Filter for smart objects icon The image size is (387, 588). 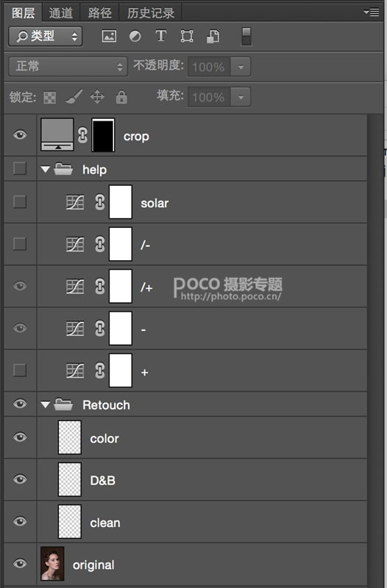click(213, 36)
